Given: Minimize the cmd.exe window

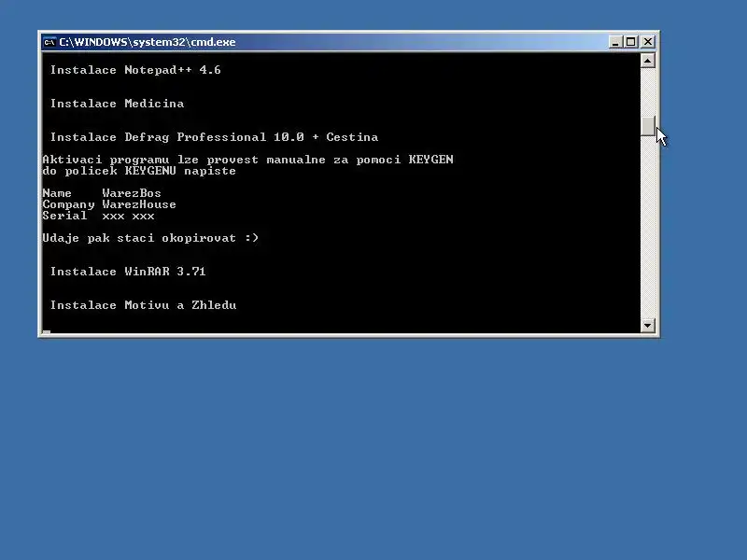Looking at the screenshot, I should tap(615, 42).
